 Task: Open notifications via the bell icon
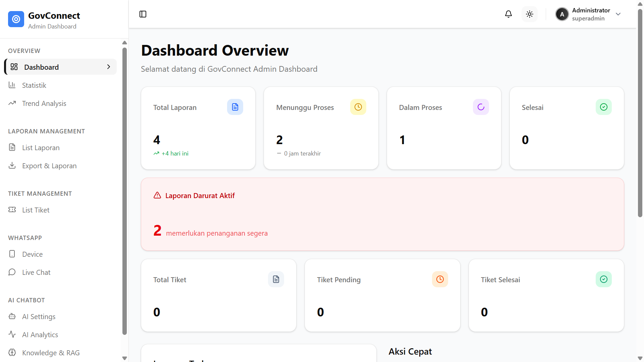click(508, 14)
